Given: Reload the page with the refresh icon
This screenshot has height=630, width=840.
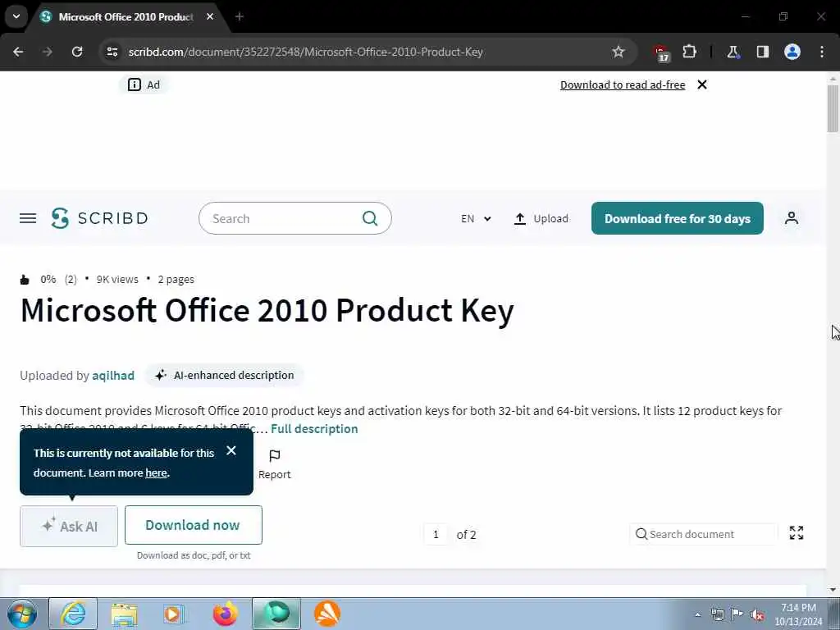Looking at the screenshot, I should [77, 52].
